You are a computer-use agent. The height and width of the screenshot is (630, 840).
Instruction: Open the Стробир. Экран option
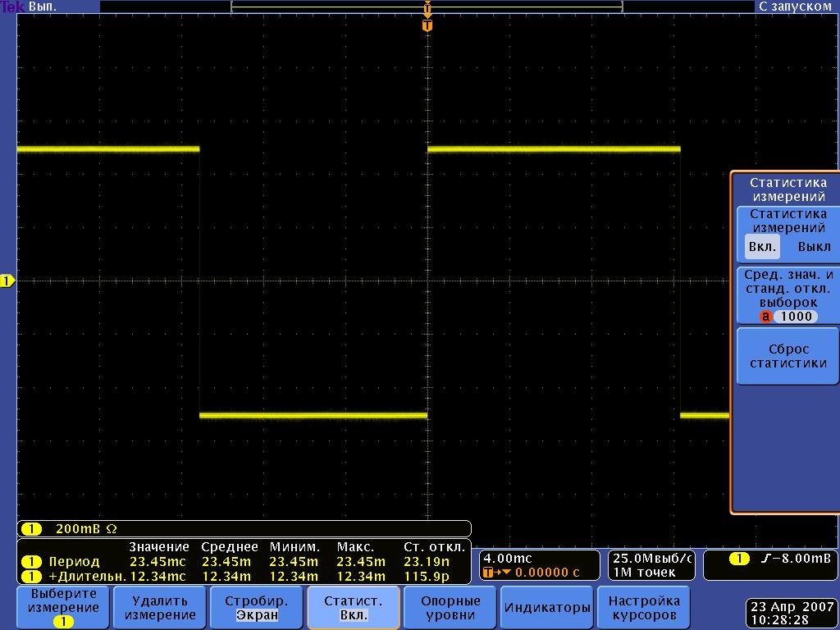(x=257, y=608)
